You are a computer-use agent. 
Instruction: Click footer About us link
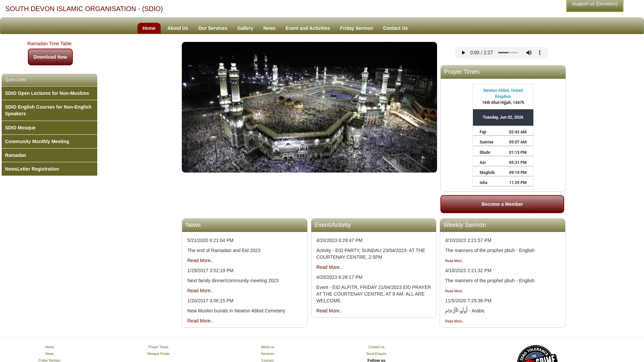pyautogui.click(x=267, y=347)
